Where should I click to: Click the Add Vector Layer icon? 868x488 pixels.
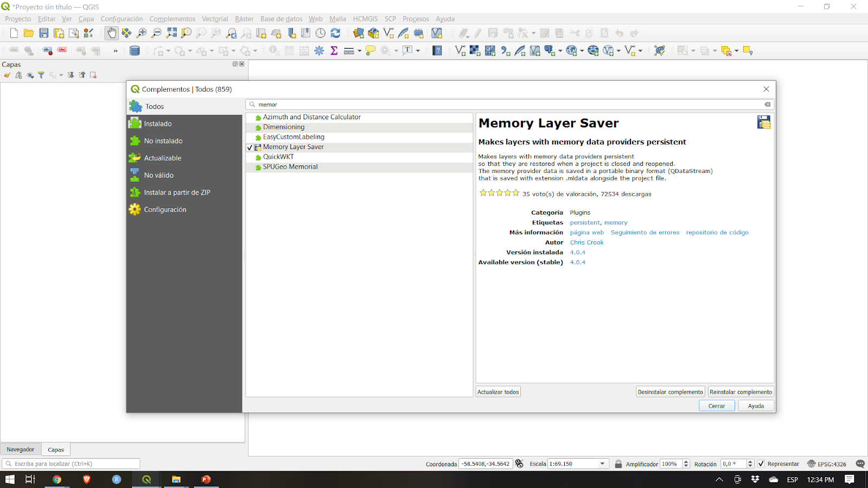tap(460, 50)
